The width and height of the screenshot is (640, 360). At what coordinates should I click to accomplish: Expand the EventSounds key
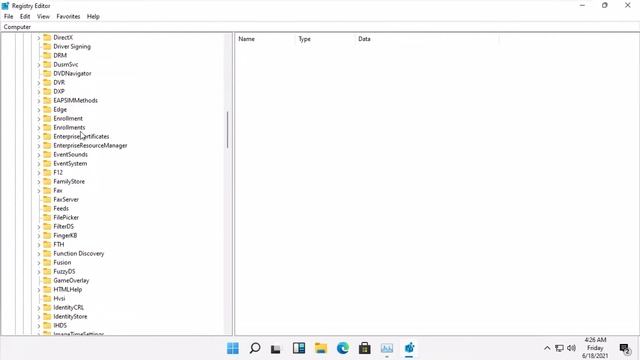(39, 154)
